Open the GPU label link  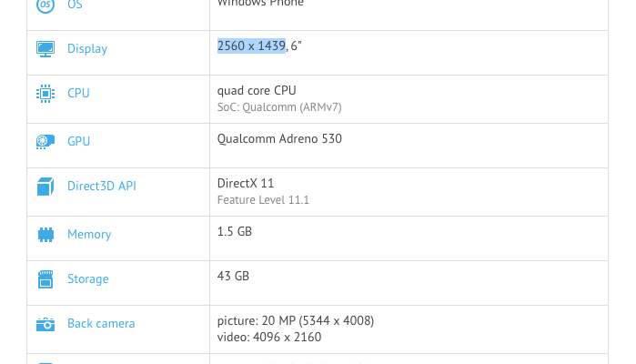tap(78, 141)
